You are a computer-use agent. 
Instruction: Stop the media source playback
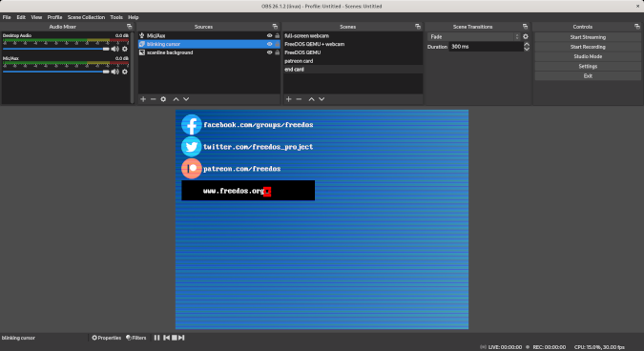coord(175,338)
